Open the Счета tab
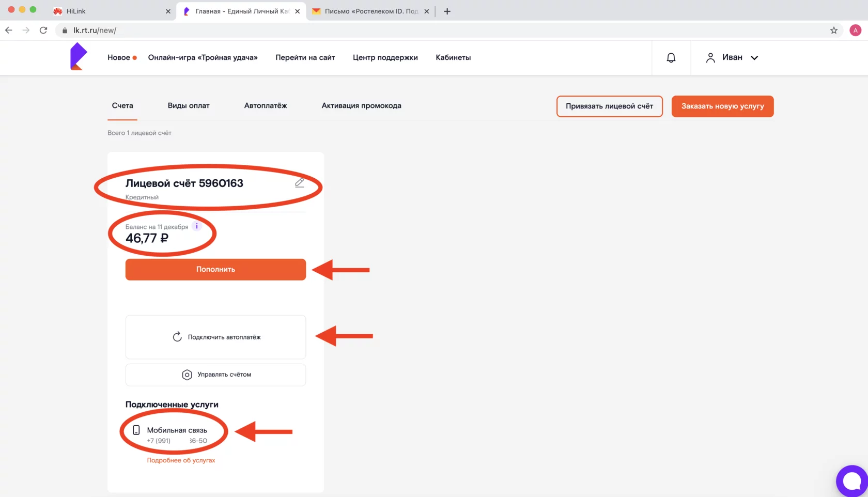The width and height of the screenshot is (868, 497). pos(122,105)
